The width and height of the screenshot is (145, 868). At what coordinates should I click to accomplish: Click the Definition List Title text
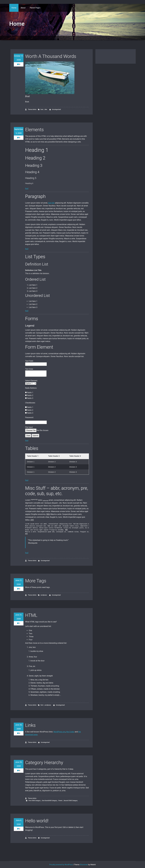pyautogui.click(x=33, y=270)
